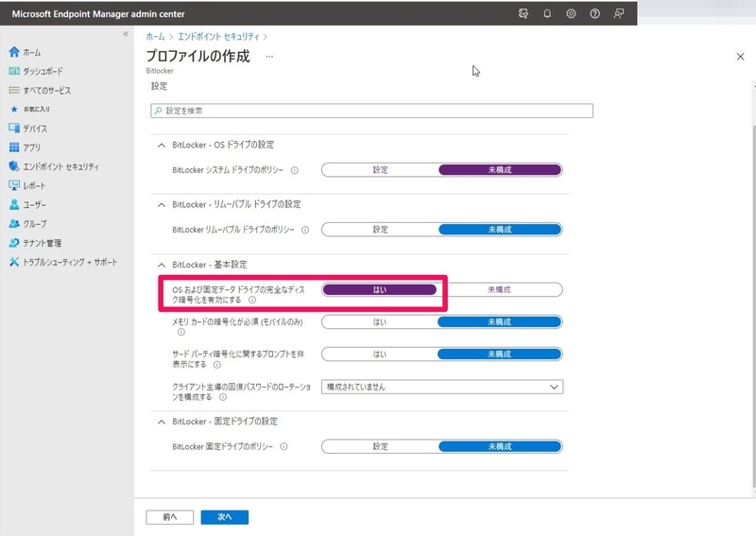Set リムーバブル ドライブのポリシー to 未構成
Viewport: 756px width, 536px height.
coord(500,230)
